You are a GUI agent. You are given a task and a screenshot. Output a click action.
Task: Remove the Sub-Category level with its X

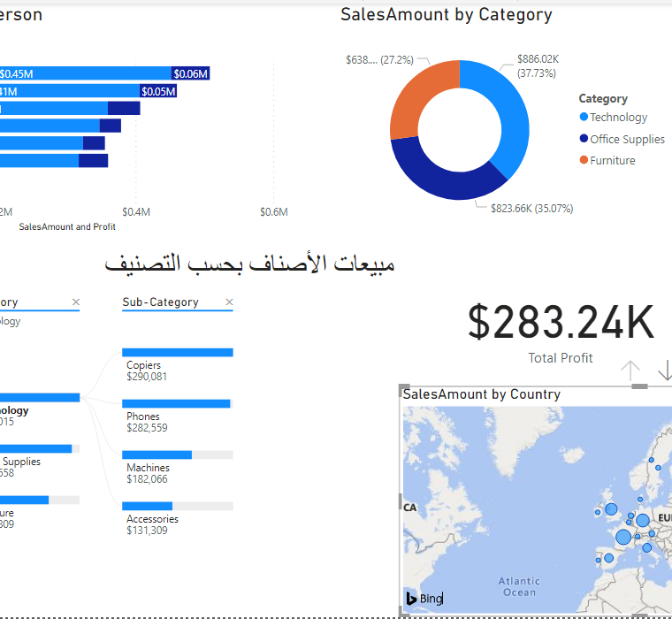tap(229, 302)
